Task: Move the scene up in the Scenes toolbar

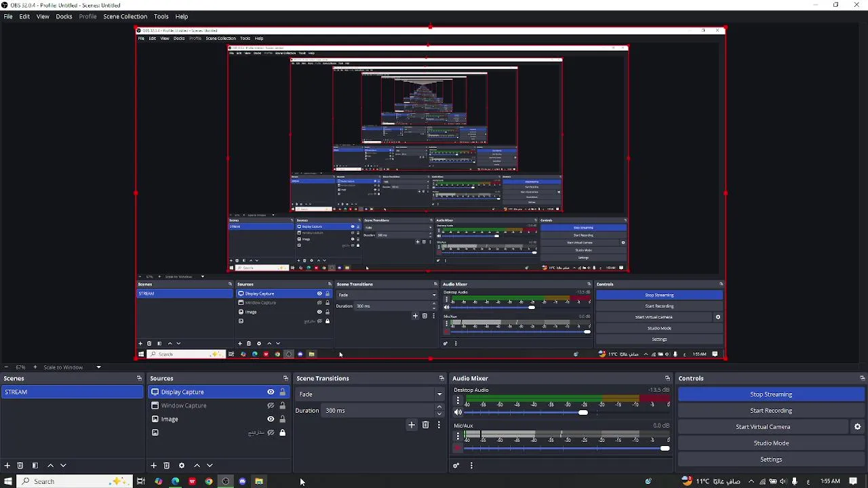Action: pyautogui.click(x=50, y=466)
